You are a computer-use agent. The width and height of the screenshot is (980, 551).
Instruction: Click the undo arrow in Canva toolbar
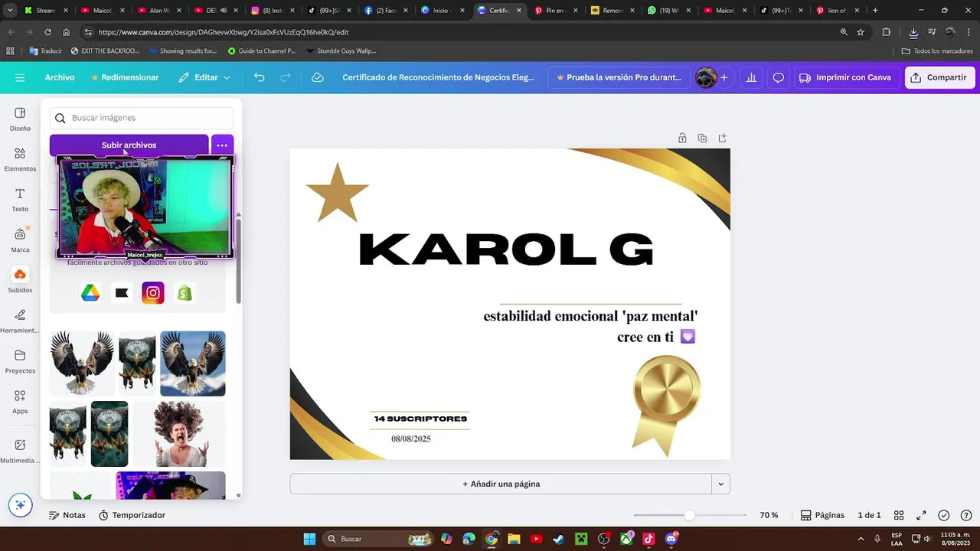[260, 77]
